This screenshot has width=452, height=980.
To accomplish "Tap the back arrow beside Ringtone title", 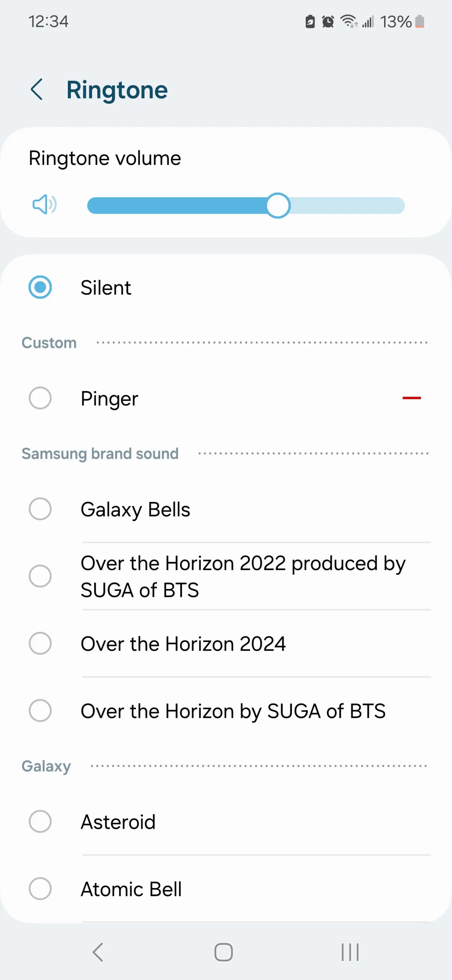I will (37, 90).
